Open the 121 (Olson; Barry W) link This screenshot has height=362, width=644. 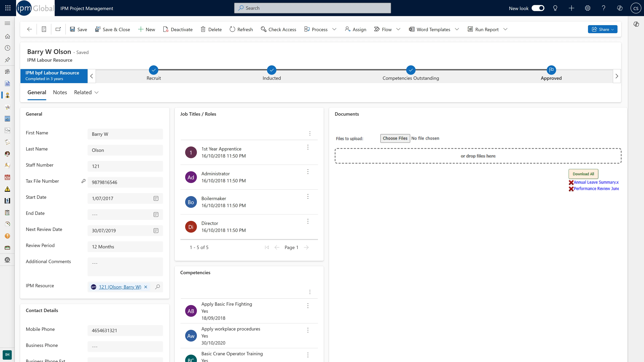coord(120,287)
